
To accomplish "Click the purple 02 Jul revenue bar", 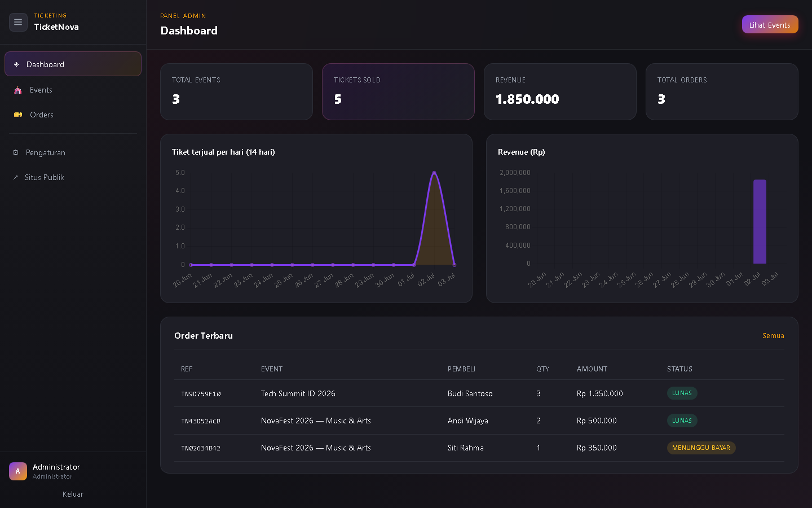I will pyautogui.click(x=760, y=221).
